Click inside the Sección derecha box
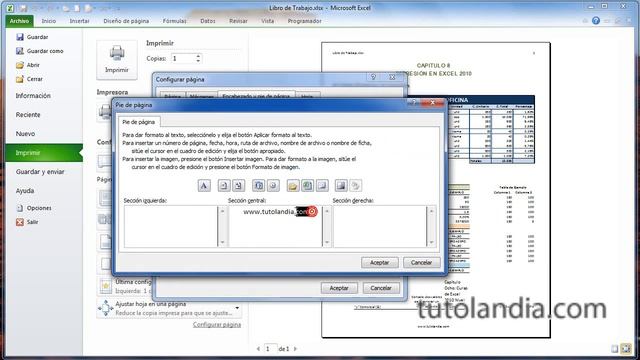 [380, 227]
